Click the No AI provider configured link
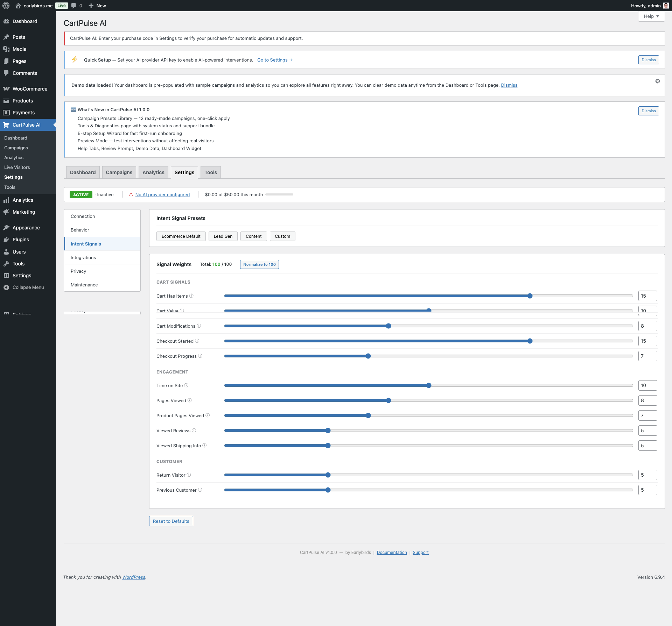Image resolution: width=672 pixels, height=626 pixels. (x=162, y=195)
